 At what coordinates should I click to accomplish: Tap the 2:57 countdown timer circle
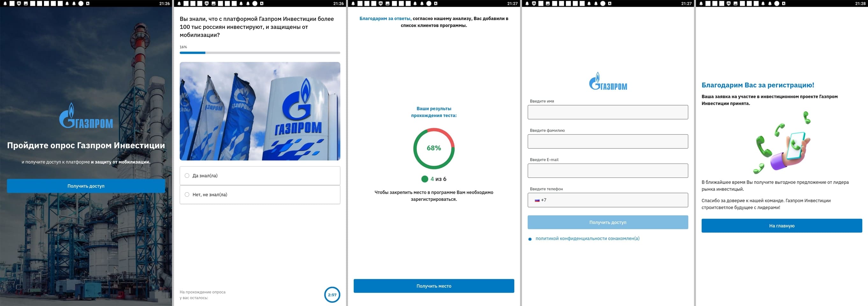(332, 295)
